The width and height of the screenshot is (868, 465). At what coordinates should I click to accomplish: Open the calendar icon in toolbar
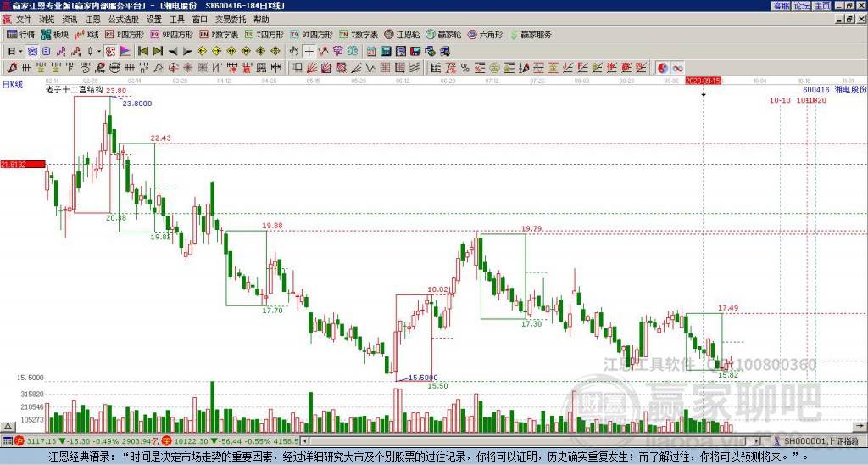click(x=371, y=51)
